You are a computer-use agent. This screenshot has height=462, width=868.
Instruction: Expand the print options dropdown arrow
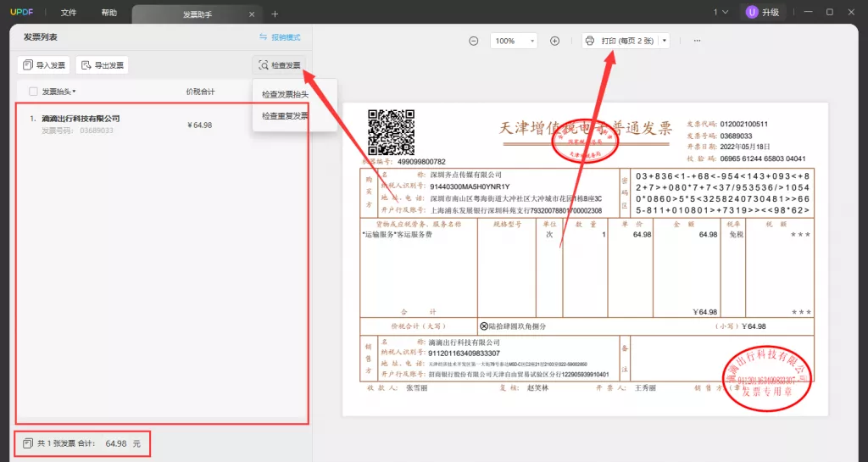tap(665, 41)
